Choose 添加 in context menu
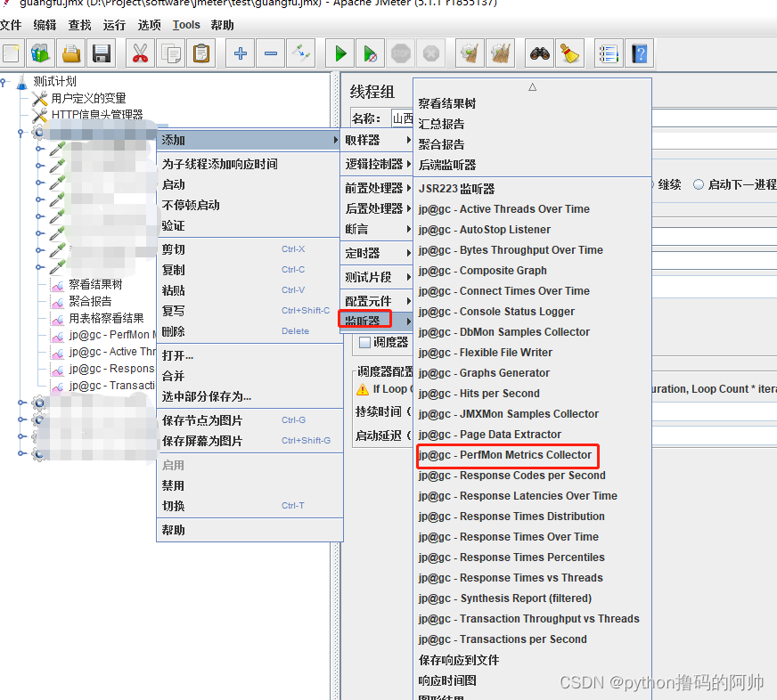Screen dimensions: 777x700 tap(249, 140)
